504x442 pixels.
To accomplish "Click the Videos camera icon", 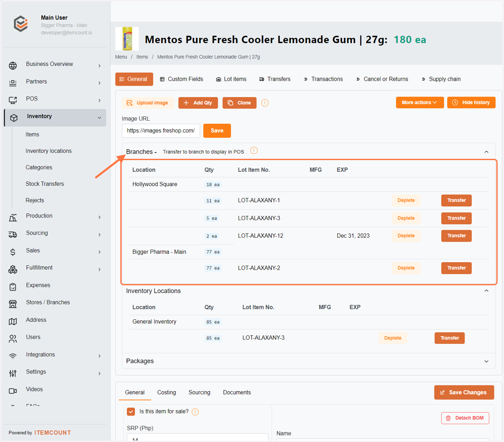I will point(13,391).
